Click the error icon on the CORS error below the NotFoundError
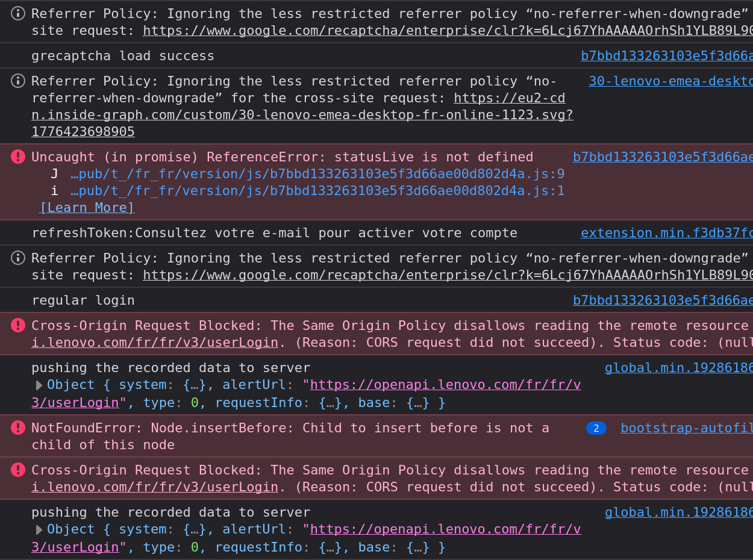753x560 pixels. pyautogui.click(x=18, y=470)
